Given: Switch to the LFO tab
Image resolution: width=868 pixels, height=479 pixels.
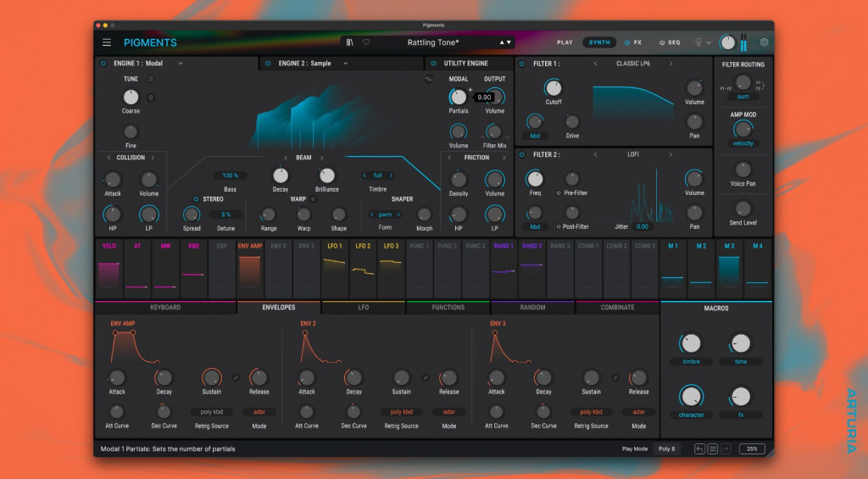Looking at the screenshot, I should pyautogui.click(x=364, y=308).
